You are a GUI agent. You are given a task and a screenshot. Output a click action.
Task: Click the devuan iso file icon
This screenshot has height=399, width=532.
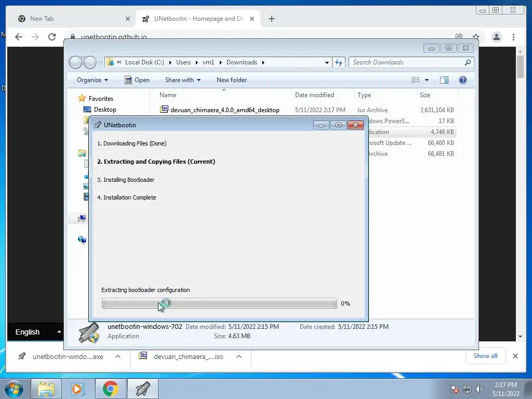tap(164, 109)
